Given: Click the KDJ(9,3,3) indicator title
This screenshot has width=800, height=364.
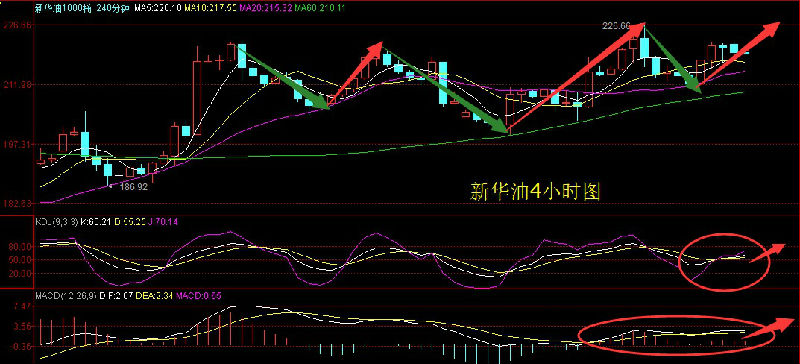Looking at the screenshot, I should tap(56, 222).
